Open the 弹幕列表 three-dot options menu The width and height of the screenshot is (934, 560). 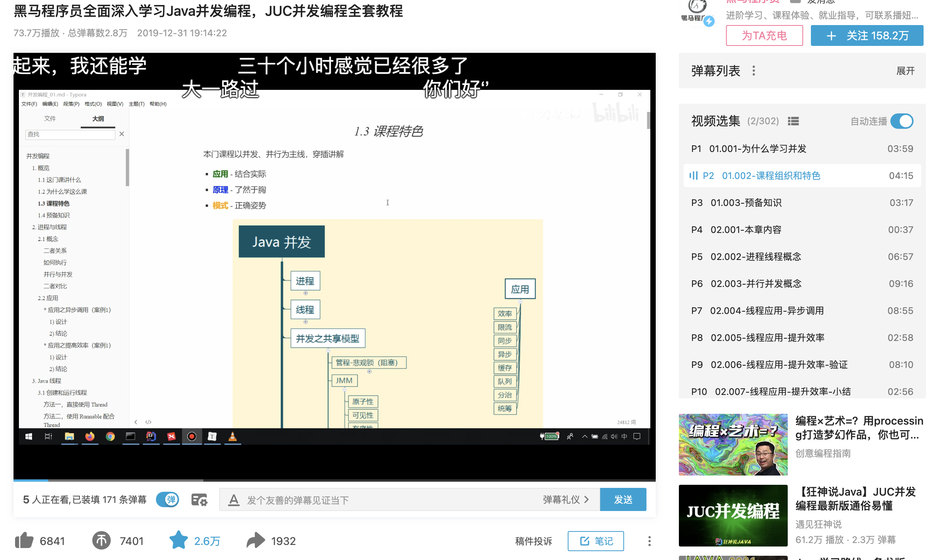pyautogui.click(x=753, y=71)
